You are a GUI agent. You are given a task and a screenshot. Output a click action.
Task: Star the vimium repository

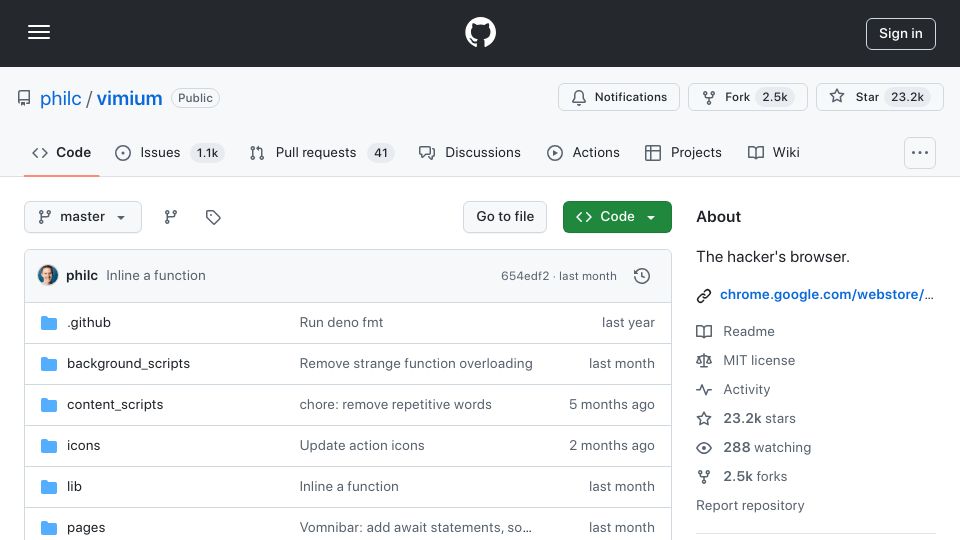tap(879, 97)
